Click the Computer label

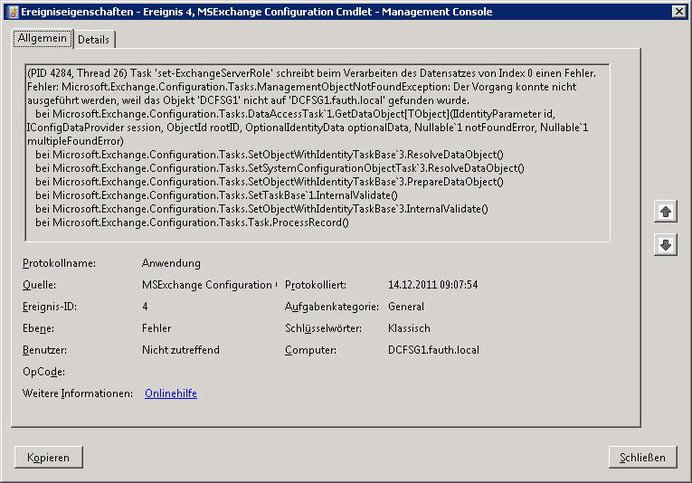tap(311, 350)
